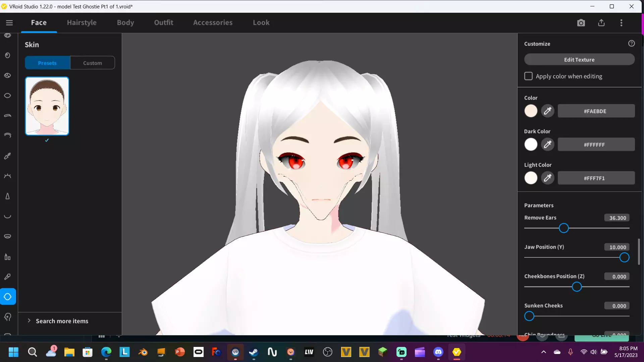
Task: Open the Customize help question-mark icon
Action: pos(632,44)
